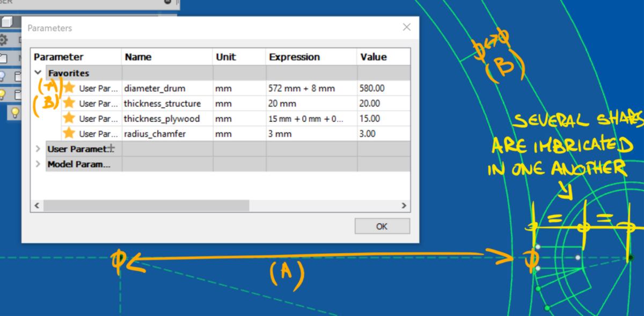The height and width of the screenshot is (316, 644).
Task: Unfavorite the diameter_drum parameter star
Action: (x=69, y=88)
